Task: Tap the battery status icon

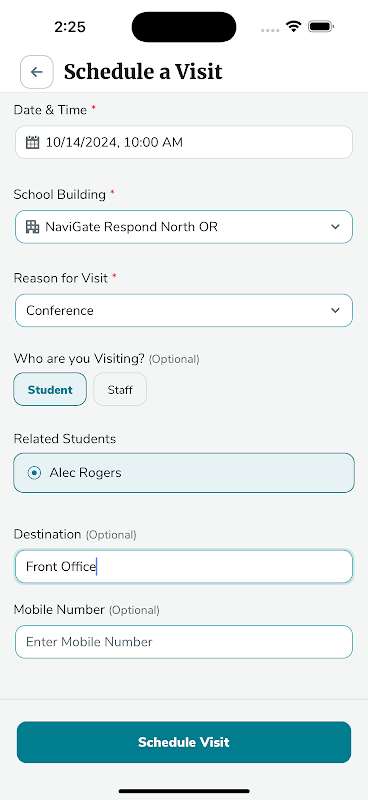Action: (321, 26)
